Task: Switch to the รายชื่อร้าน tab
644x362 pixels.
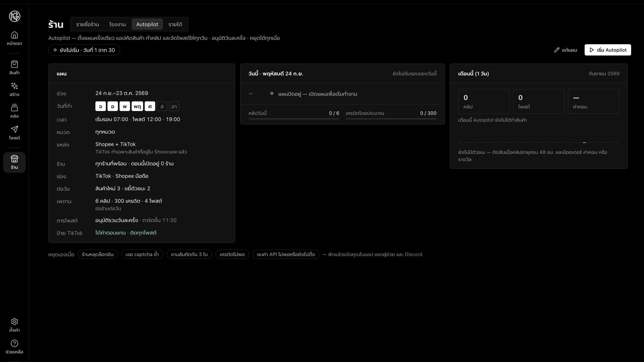Action: point(88,24)
